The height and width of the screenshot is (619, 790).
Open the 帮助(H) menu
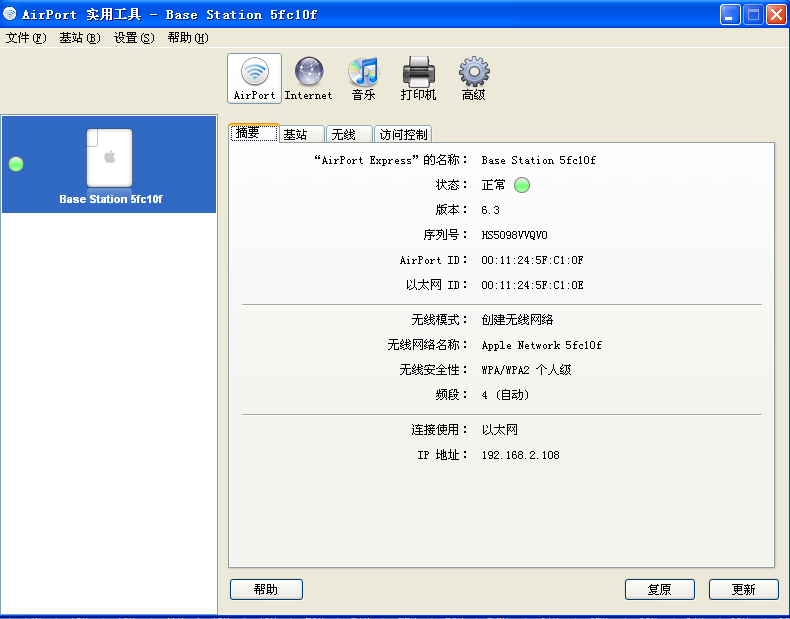pyautogui.click(x=188, y=38)
